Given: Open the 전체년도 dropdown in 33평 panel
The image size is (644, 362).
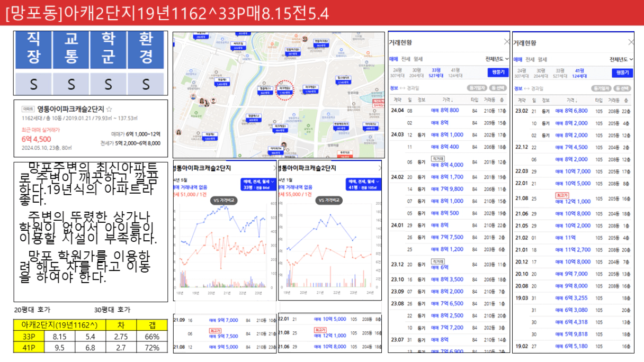Looking at the screenshot, I should coord(497,59).
